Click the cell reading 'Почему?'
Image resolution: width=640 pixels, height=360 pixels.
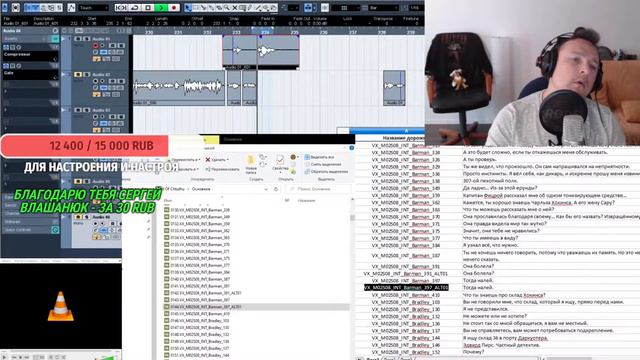click(x=473, y=352)
